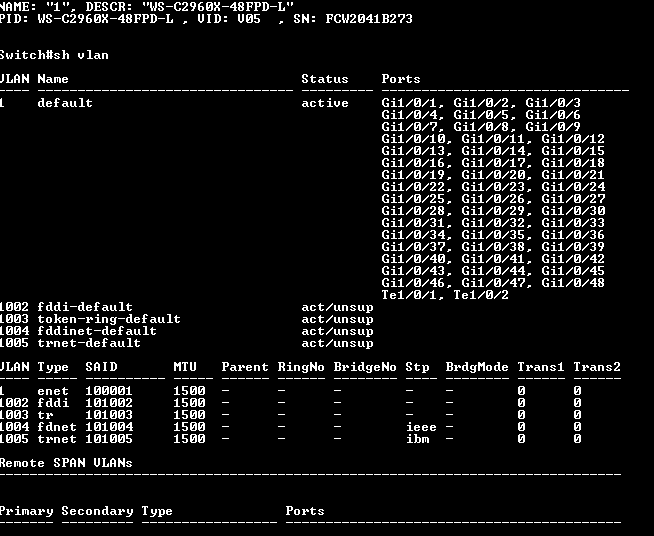Click port Gi1/0/12
The height and width of the screenshot is (536, 654).
(573, 139)
